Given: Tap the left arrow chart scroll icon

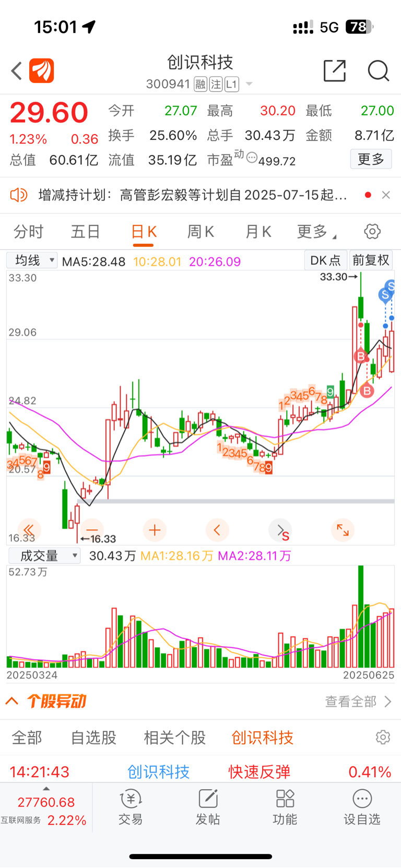Looking at the screenshot, I should tap(217, 530).
